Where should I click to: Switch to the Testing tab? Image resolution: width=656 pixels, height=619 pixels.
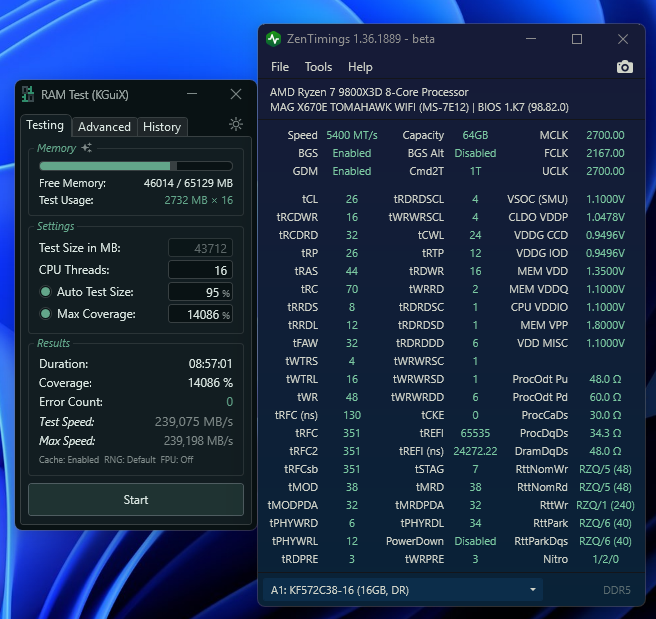click(45, 125)
